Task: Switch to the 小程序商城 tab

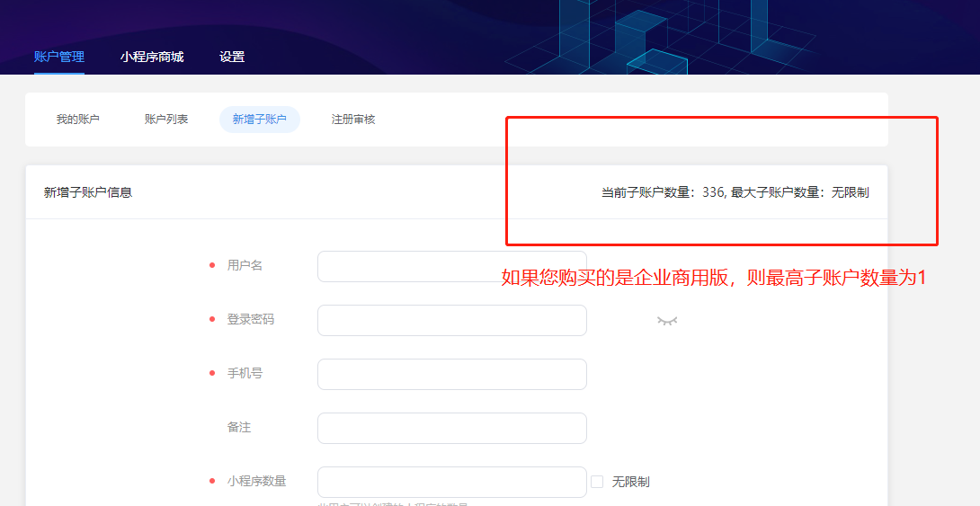Action: [152, 57]
